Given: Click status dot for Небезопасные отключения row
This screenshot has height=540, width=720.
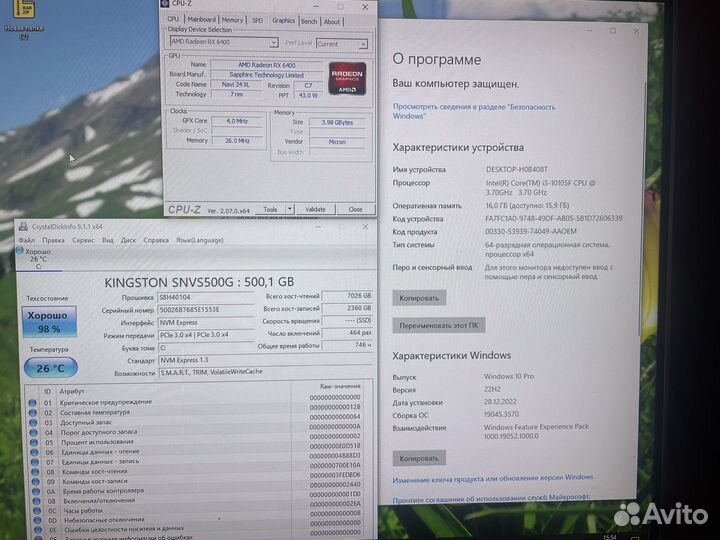Looking at the screenshot, I should pyautogui.click(x=38, y=520).
